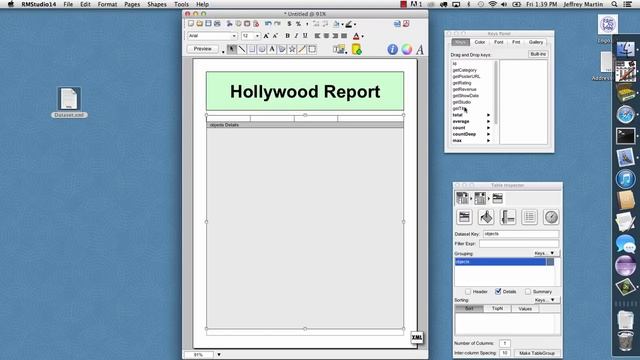Switch to Gallery tab in Keys Panel

click(536, 42)
